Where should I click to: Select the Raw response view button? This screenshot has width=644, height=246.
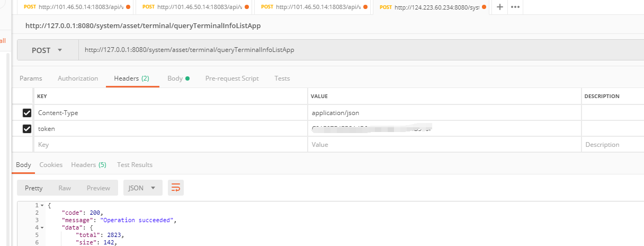pyautogui.click(x=65, y=188)
